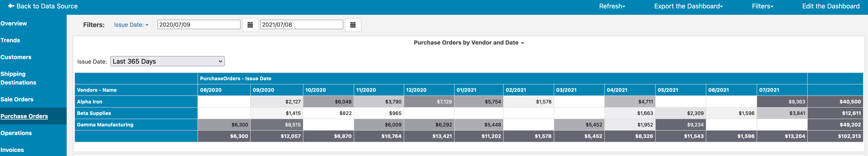Click Gamma Manufacturing's $9,234 cell
The width and height of the screenshot is (868, 156).
click(x=681, y=124)
